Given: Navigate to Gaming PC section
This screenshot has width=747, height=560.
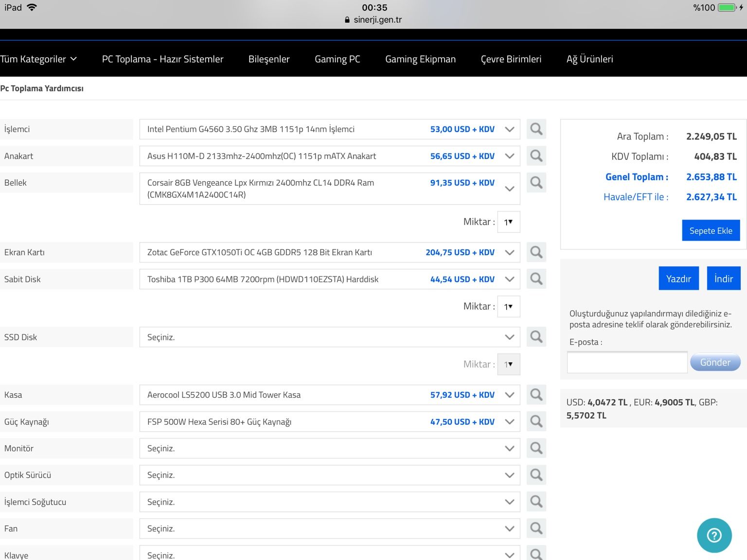Looking at the screenshot, I should (x=338, y=59).
